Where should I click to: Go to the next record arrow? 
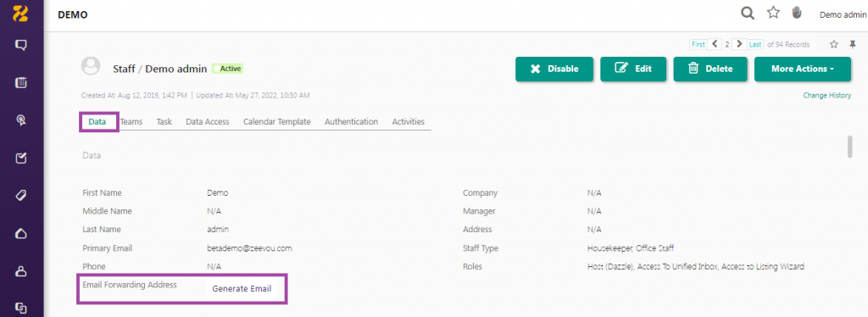[738, 44]
